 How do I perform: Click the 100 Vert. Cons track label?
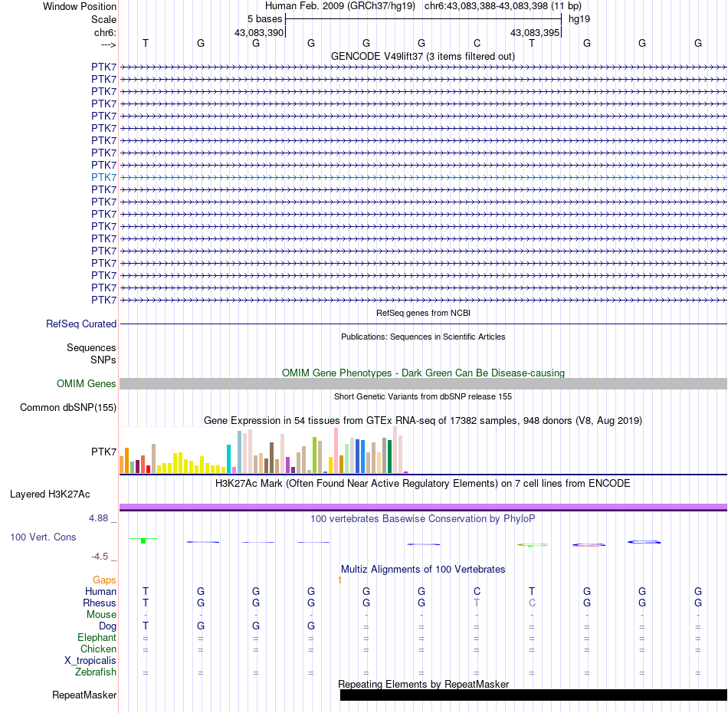[x=43, y=537]
